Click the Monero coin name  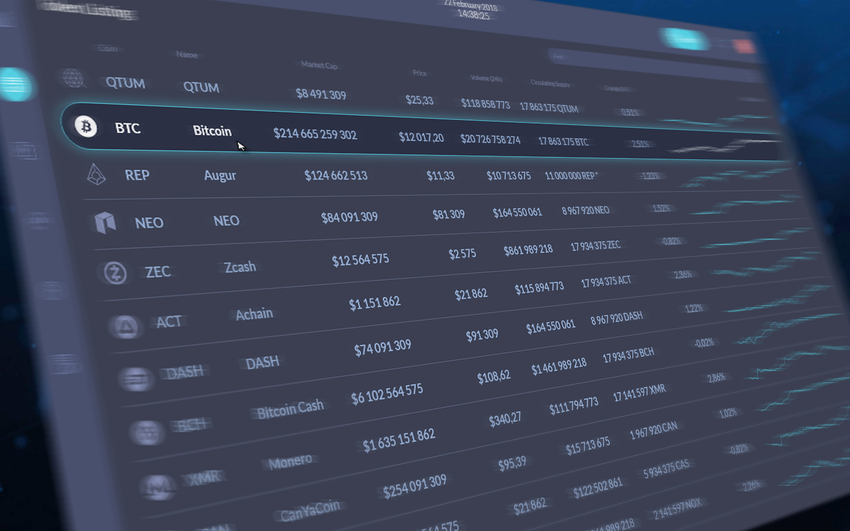tap(291, 462)
